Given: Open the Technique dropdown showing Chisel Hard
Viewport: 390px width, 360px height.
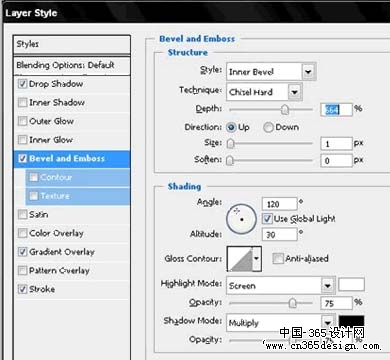Looking at the screenshot, I should point(264,92).
